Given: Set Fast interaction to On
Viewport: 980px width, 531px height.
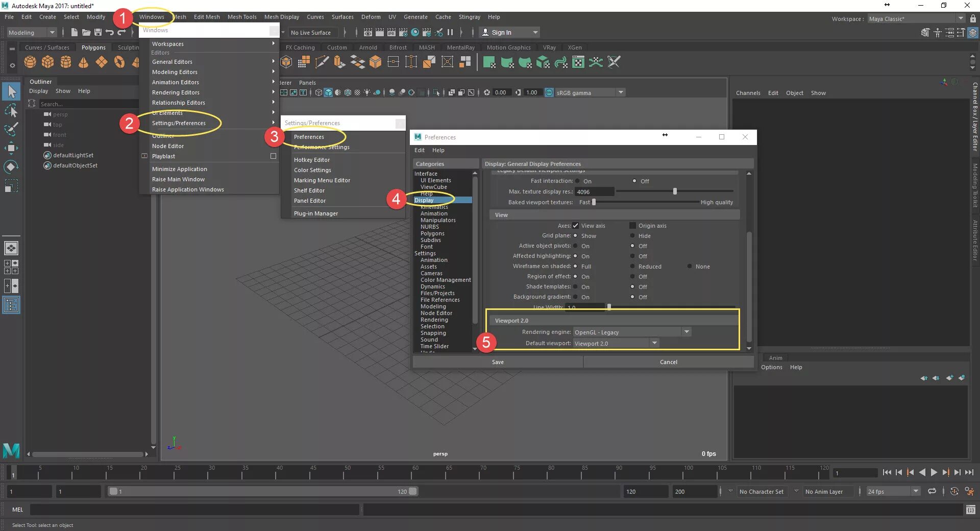Looking at the screenshot, I should pyautogui.click(x=578, y=181).
